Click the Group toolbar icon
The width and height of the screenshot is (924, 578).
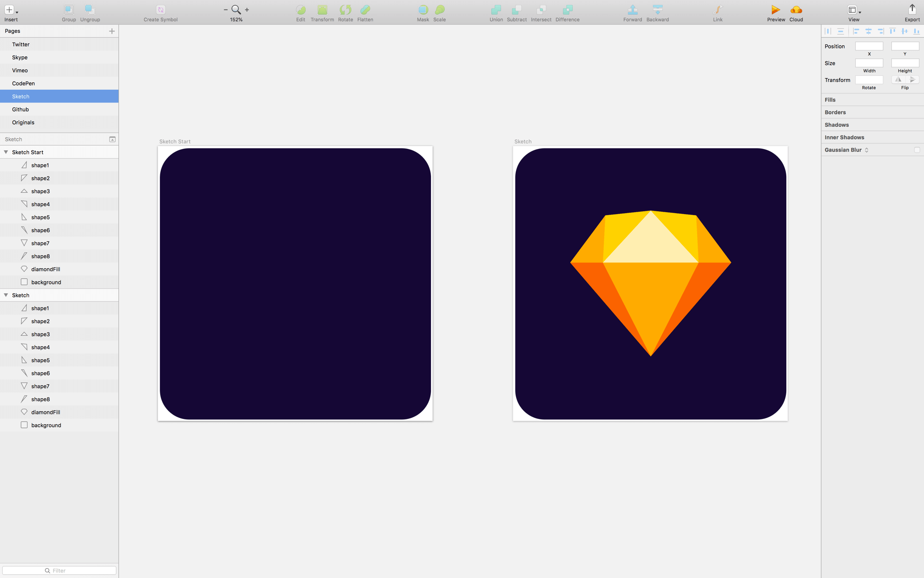pyautogui.click(x=68, y=10)
